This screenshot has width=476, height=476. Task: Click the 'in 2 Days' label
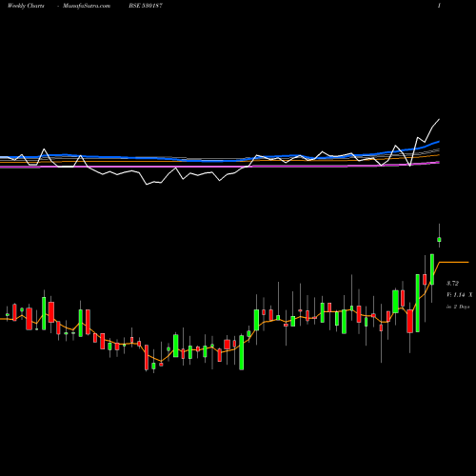coord(458,307)
